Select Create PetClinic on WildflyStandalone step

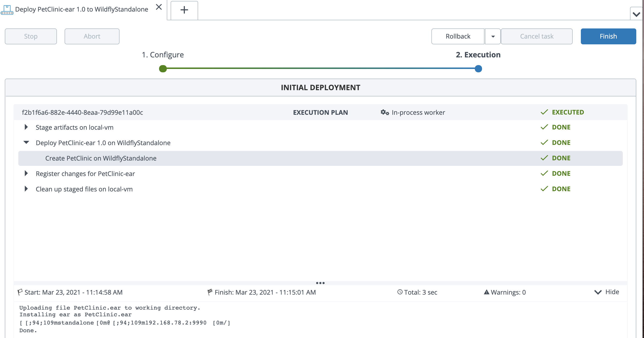101,158
